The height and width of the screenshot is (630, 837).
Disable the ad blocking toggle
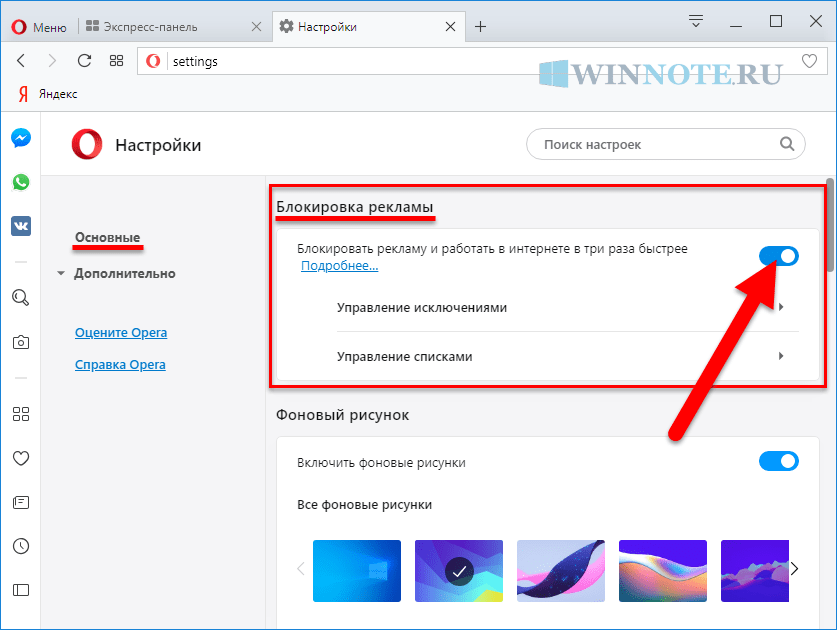[779, 256]
